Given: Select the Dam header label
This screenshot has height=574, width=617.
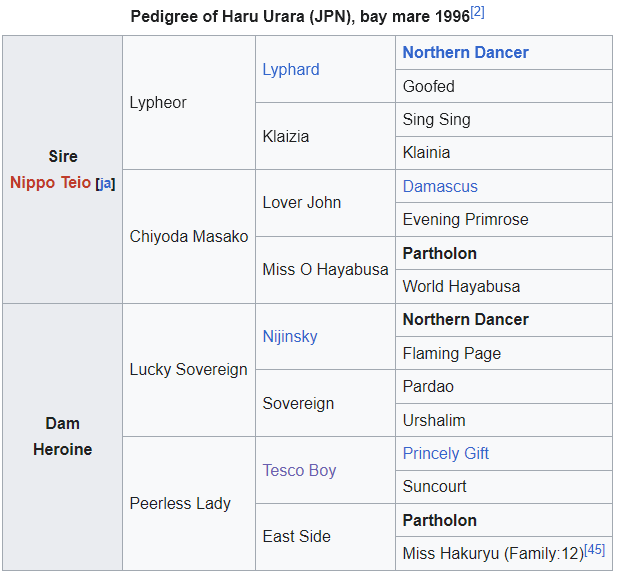Looking at the screenshot, I should click(x=63, y=424).
